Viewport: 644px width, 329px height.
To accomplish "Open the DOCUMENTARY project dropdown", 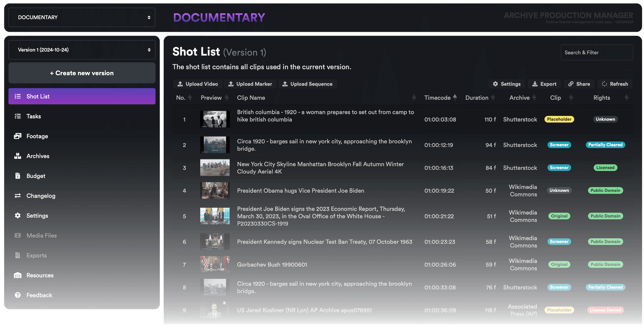I will point(82,17).
